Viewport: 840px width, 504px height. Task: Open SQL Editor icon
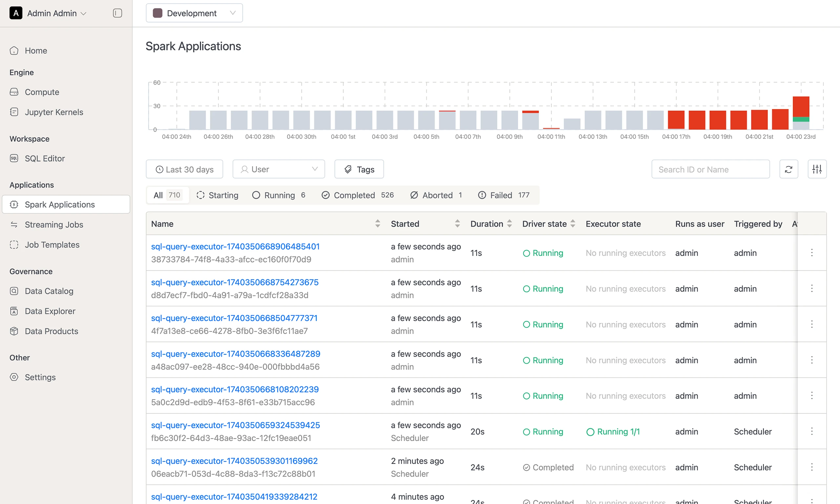(x=14, y=158)
